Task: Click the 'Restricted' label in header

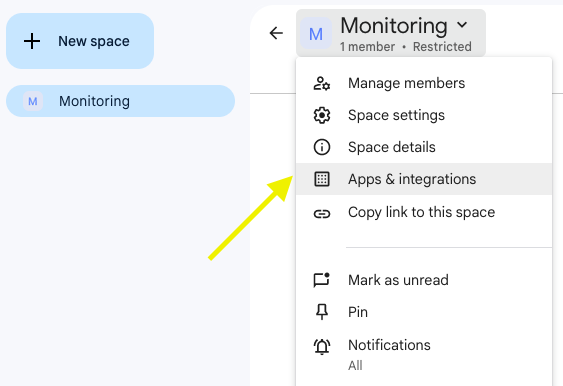Action: pos(442,47)
